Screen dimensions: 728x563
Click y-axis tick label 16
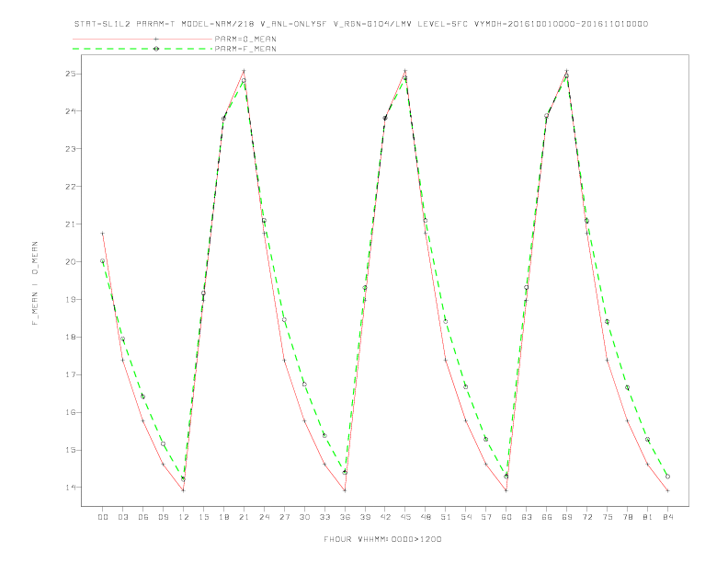click(70, 412)
